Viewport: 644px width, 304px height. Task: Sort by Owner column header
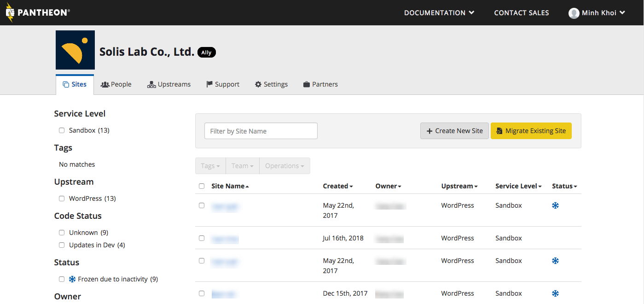pyautogui.click(x=389, y=186)
